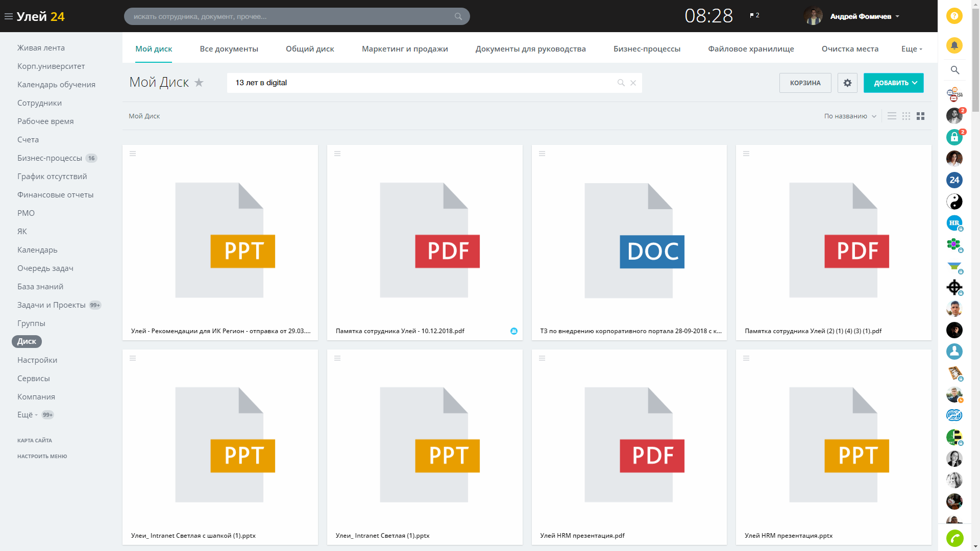Click Мой Диск breadcrumb
Screen dimensions: 980x551
[x=144, y=116]
